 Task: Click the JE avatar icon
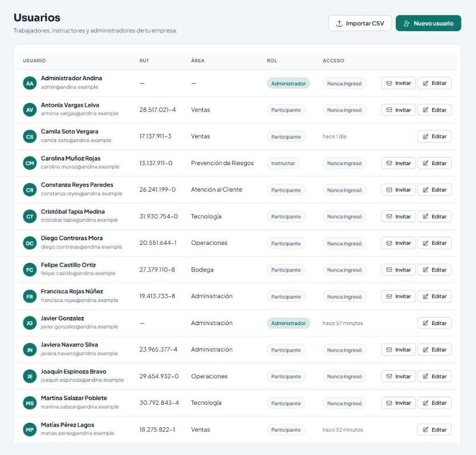click(x=30, y=376)
